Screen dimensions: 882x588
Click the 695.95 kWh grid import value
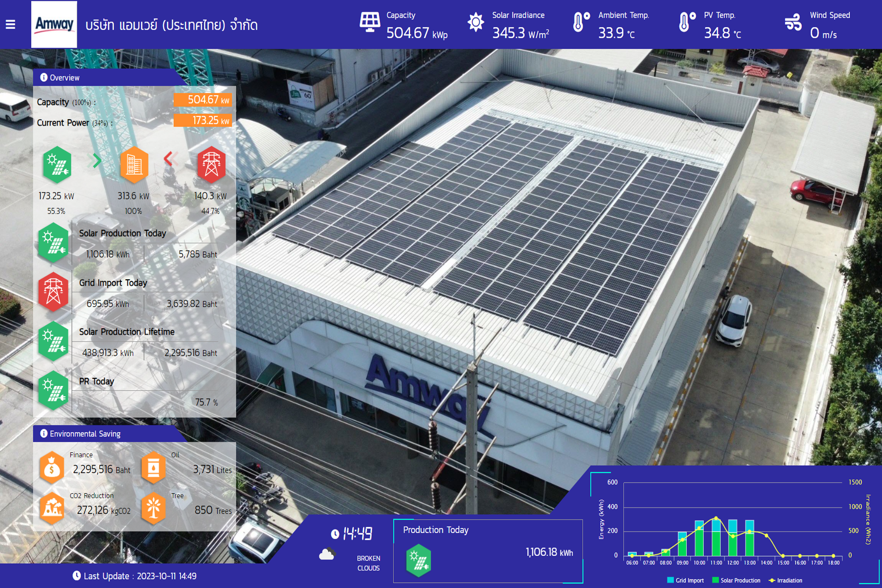click(x=108, y=303)
